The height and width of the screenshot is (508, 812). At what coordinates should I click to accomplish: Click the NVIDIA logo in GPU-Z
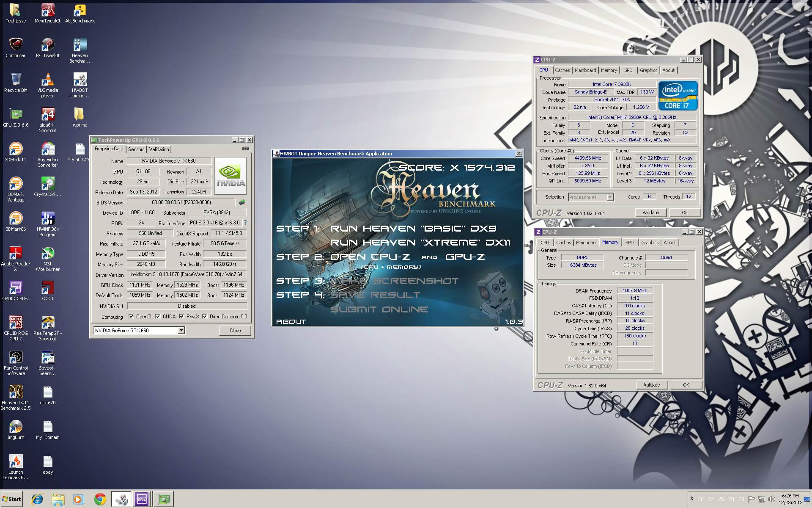pyautogui.click(x=230, y=176)
